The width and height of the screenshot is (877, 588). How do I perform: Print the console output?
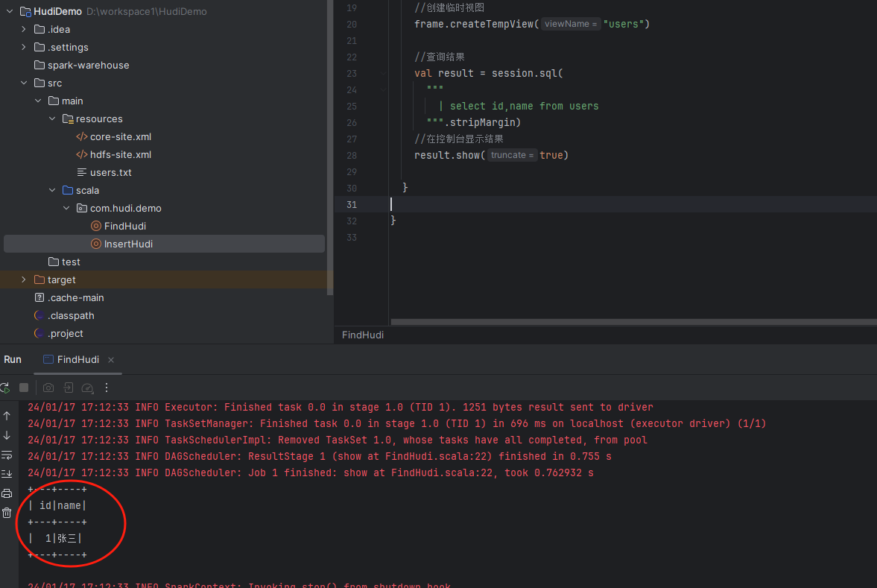point(7,493)
